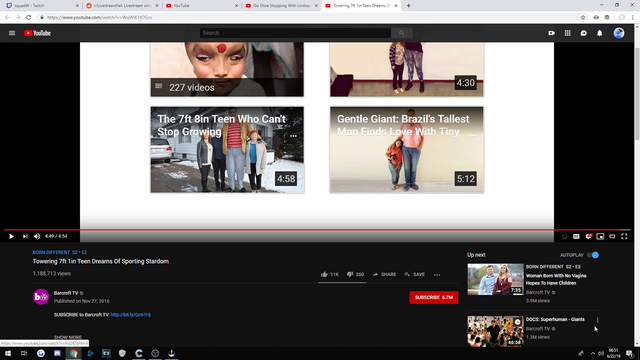Viewport: 640px width, 360px height.
Task: Open the player settings gear
Action: click(588, 236)
